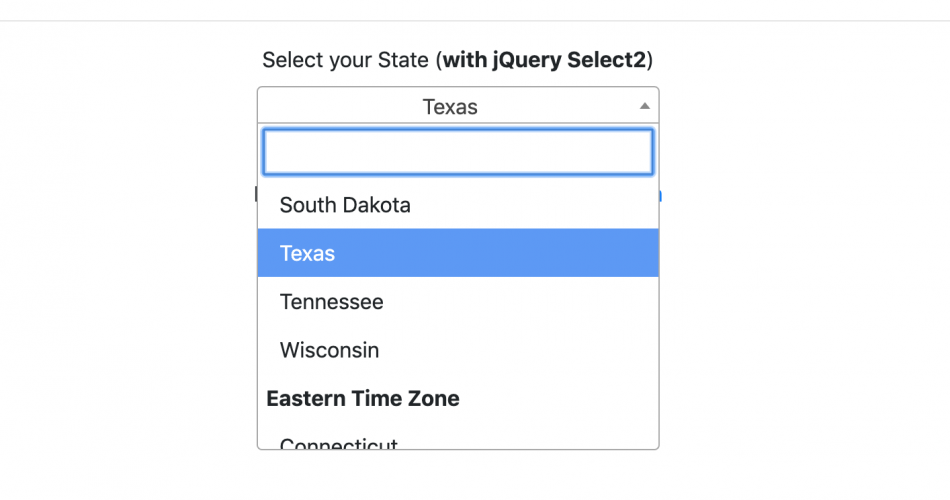Select the Wisconsin option
The height and width of the screenshot is (500, 950).
pos(329,350)
